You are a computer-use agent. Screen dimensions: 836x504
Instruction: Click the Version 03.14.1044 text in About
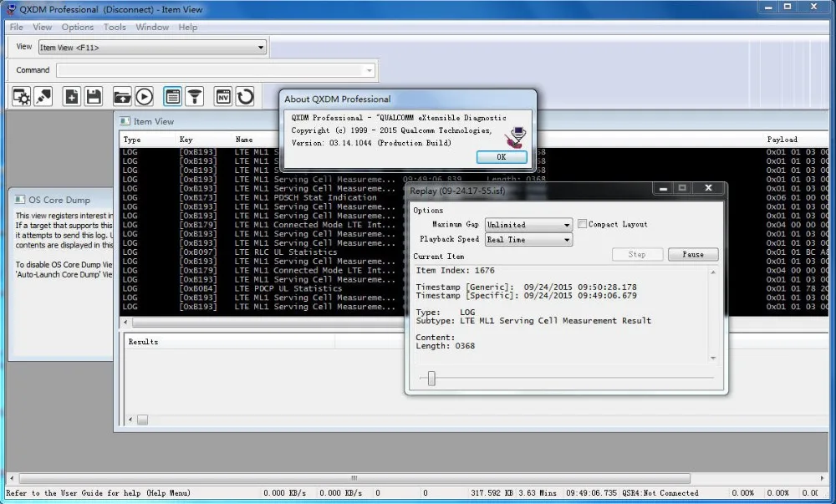pos(371,143)
